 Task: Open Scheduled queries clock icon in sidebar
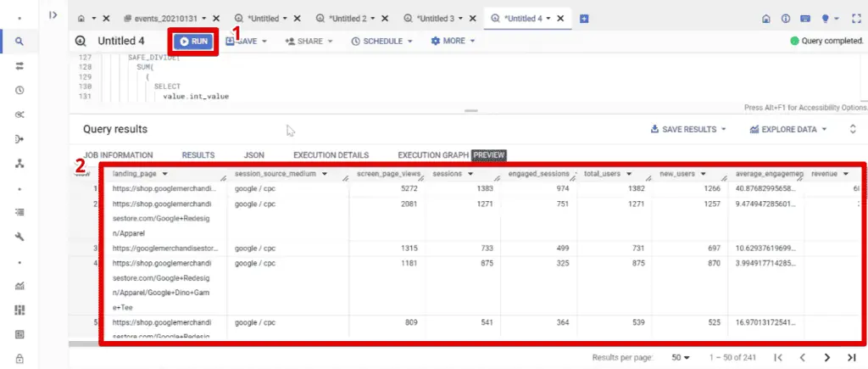19,90
